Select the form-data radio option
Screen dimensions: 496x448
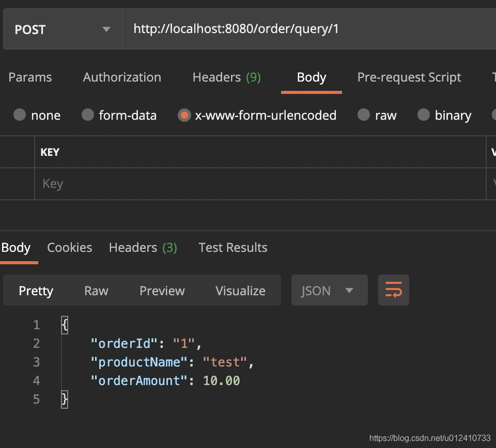click(x=88, y=115)
